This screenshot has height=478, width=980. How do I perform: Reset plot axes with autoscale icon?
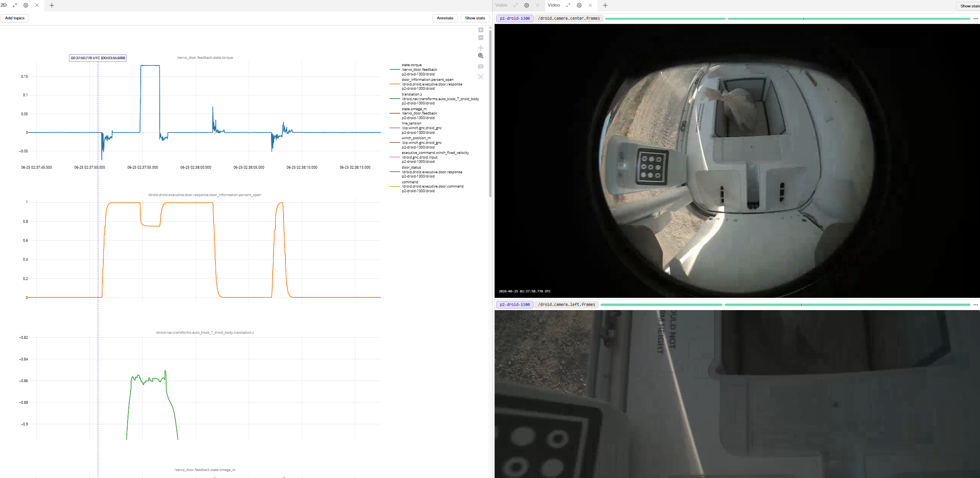(481, 77)
